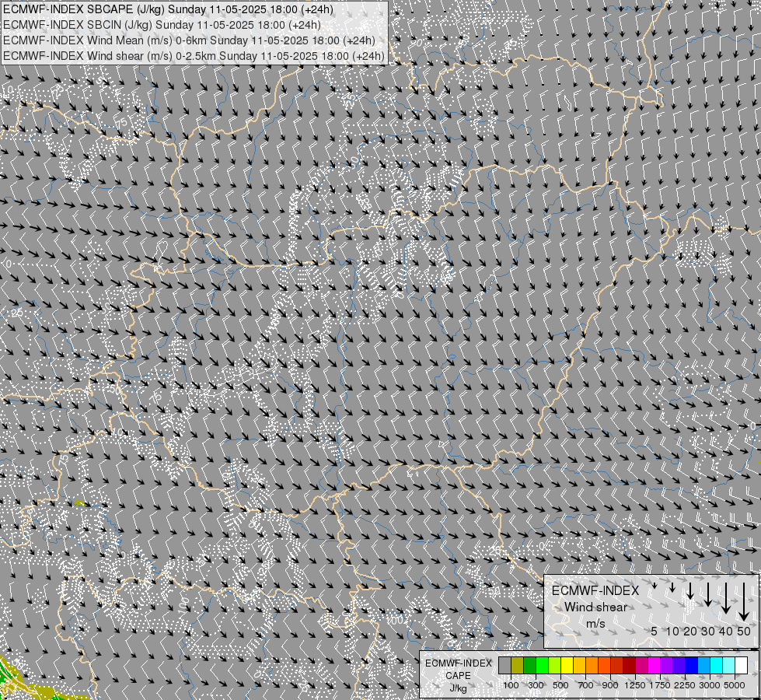Viewport: 761px width, 700px height.
Task: Click the 1750 tick label on CAPE scale
Action: [660, 685]
